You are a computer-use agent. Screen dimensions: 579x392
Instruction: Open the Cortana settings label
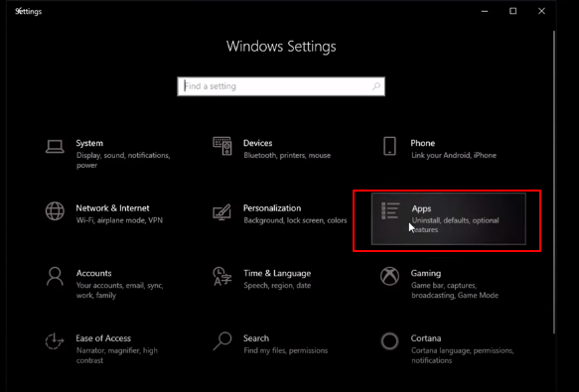tap(426, 338)
